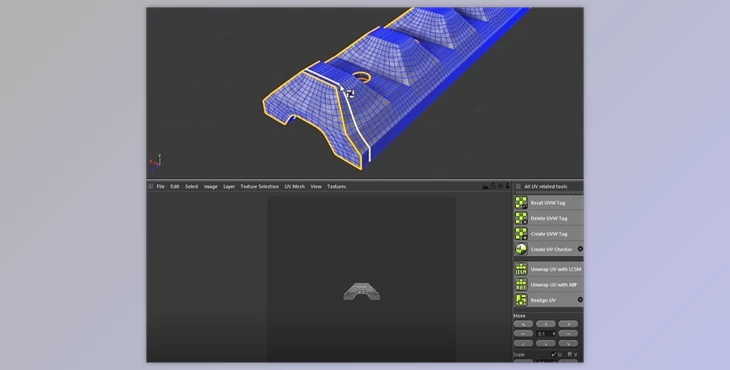Click the UV island mesh in UV editor
The height and width of the screenshot is (370, 730).
[x=362, y=291]
